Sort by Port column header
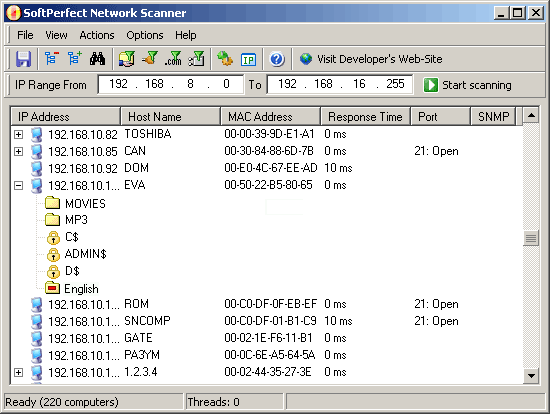 click(x=441, y=116)
